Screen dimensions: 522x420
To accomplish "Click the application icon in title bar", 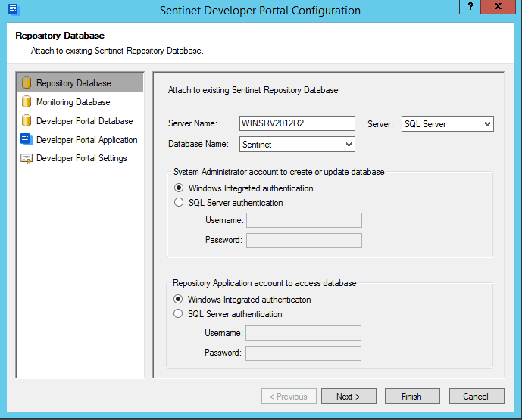I will click(x=14, y=10).
